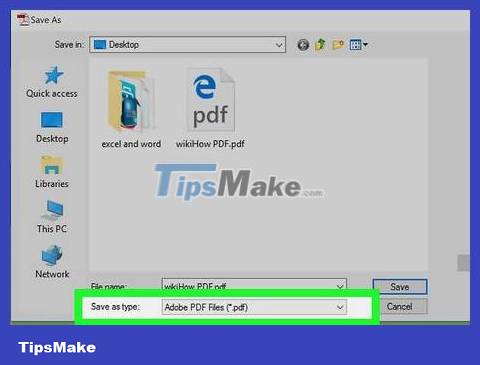Screen dimensions: 480x365
Task: Go back to last folder visited
Action: (x=303, y=45)
